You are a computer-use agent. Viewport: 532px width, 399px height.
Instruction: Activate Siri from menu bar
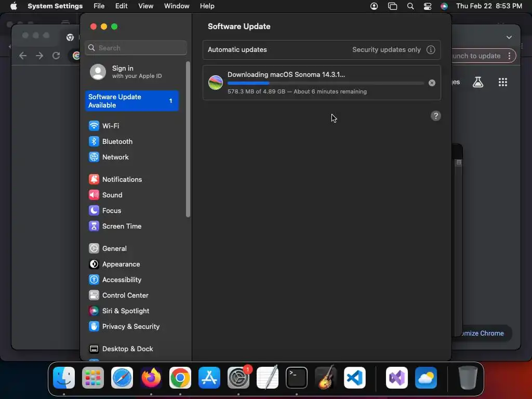point(444,6)
